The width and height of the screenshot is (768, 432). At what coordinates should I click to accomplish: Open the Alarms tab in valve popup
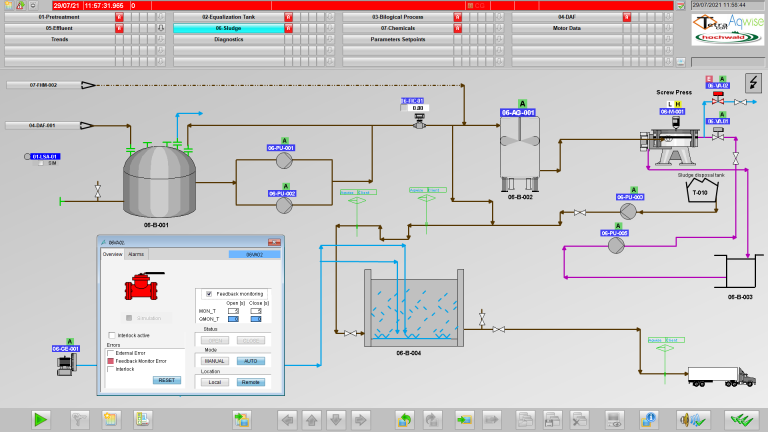136,255
